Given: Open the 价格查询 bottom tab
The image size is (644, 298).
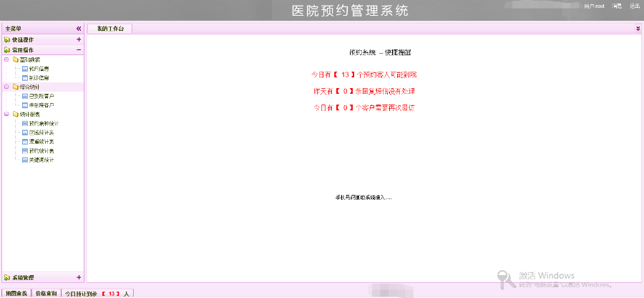Looking at the screenshot, I should [46, 294].
